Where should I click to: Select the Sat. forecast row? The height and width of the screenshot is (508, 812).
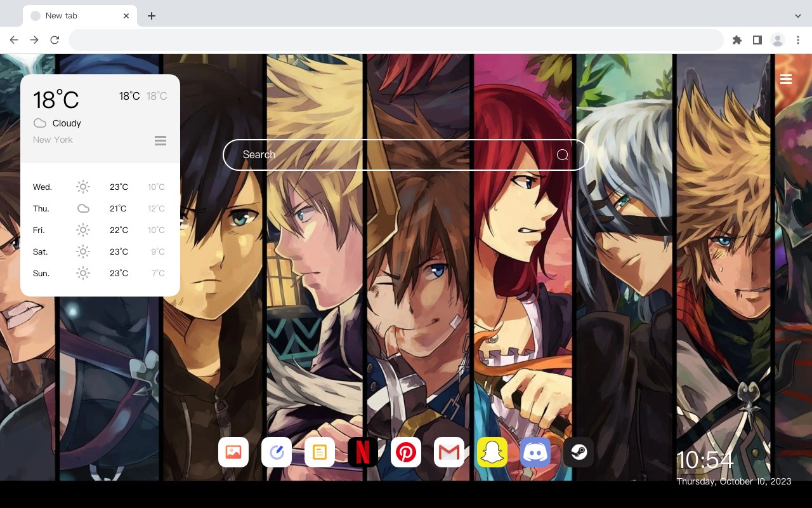pyautogui.click(x=100, y=251)
